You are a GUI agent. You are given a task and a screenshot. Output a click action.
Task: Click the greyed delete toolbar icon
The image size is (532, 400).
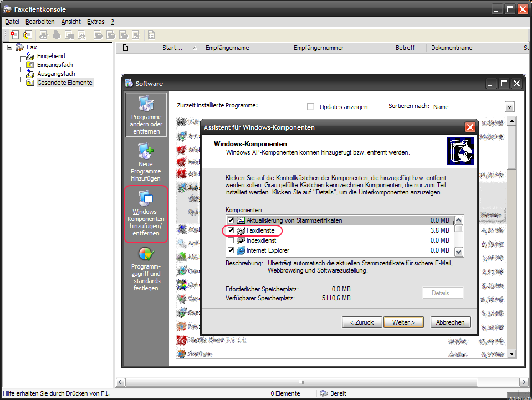point(136,35)
